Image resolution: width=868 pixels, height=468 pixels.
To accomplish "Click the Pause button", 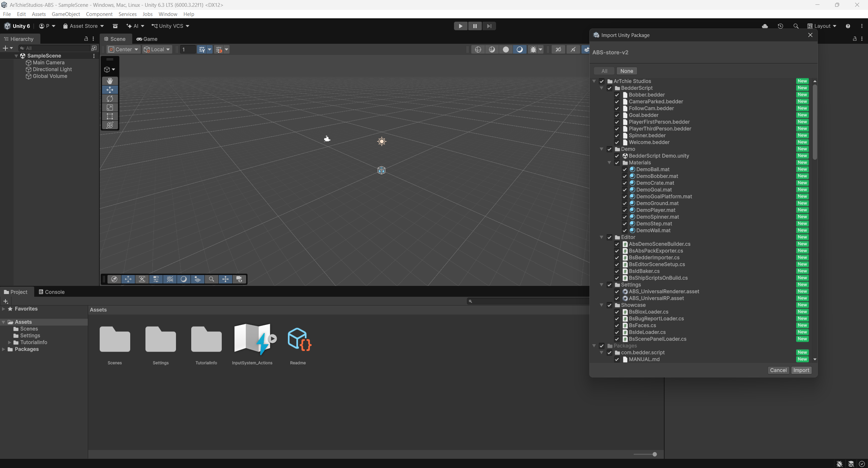I will (x=475, y=26).
